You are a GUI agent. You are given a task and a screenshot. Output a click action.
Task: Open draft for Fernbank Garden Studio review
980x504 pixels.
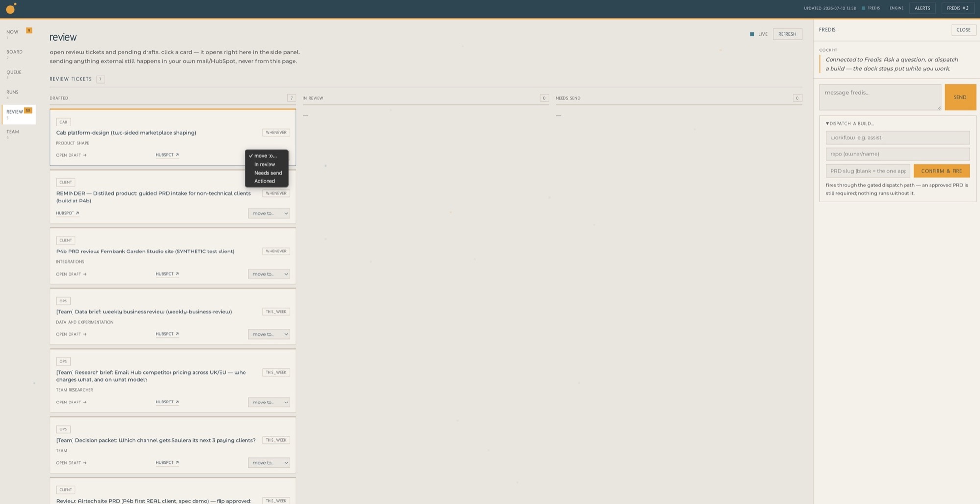(71, 274)
